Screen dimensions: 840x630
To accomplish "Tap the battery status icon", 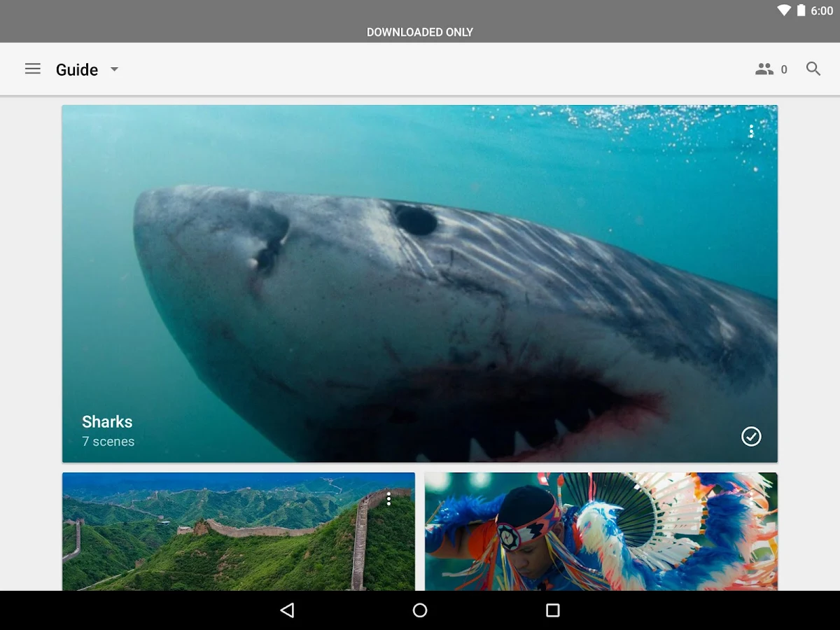I will (x=801, y=11).
